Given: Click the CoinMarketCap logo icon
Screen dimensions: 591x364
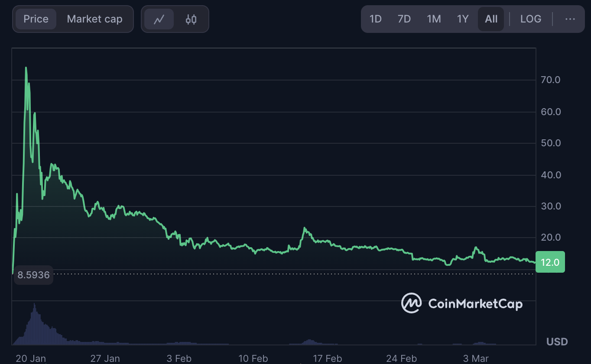Looking at the screenshot, I should tap(412, 304).
